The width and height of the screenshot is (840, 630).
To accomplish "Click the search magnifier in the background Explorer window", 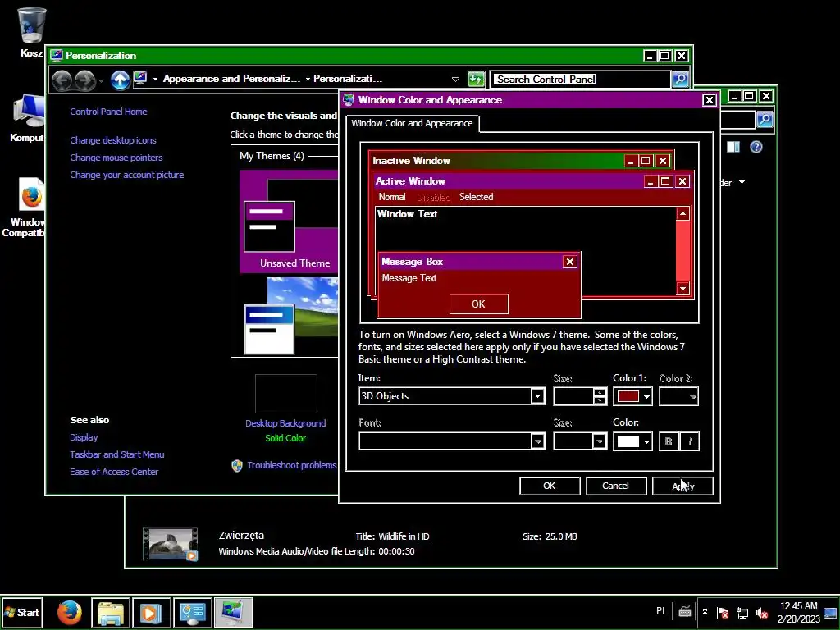I will [765, 119].
